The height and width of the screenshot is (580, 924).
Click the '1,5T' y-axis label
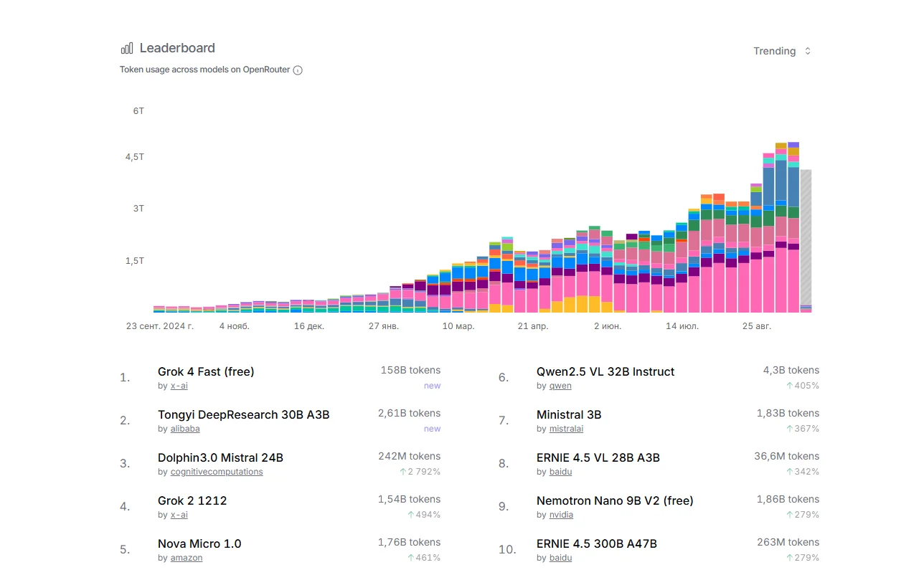[135, 261]
